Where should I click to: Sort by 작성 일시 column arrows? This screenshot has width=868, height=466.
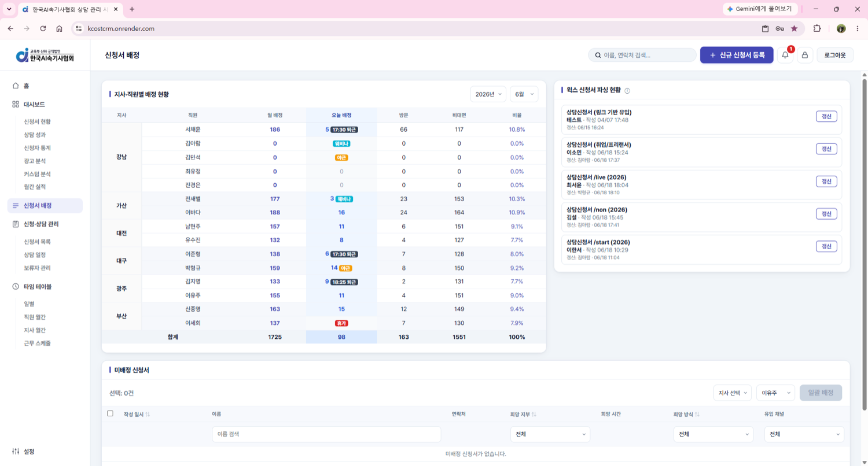click(x=148, y=414)
